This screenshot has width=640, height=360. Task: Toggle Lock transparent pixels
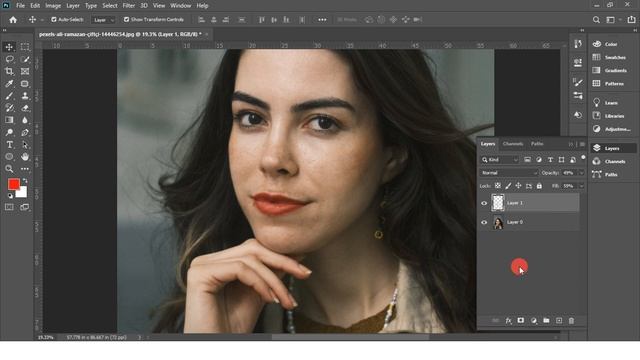click(x=498, y=186)
